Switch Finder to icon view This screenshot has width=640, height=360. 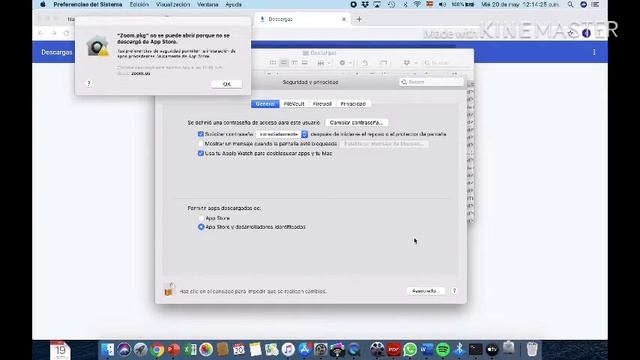point(273,63)
